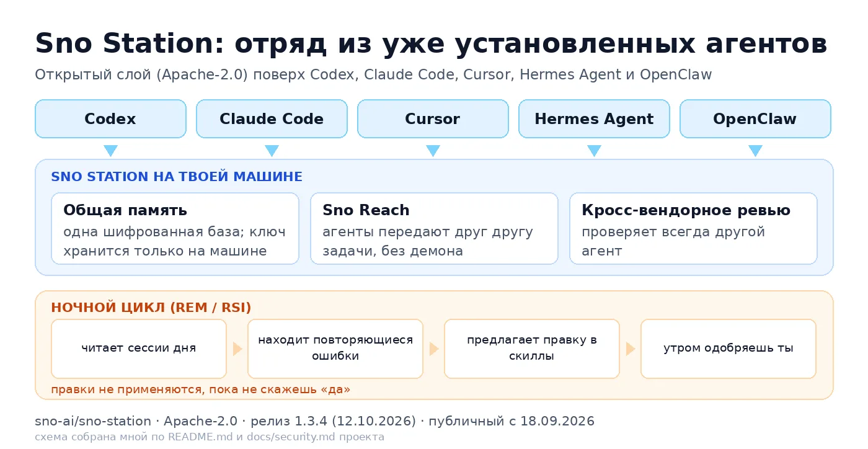This screenshot has width=868, height=449.
Task: Click the subtitle starting «Открытый слой (Apache-2.0)»
Action: 373,75
